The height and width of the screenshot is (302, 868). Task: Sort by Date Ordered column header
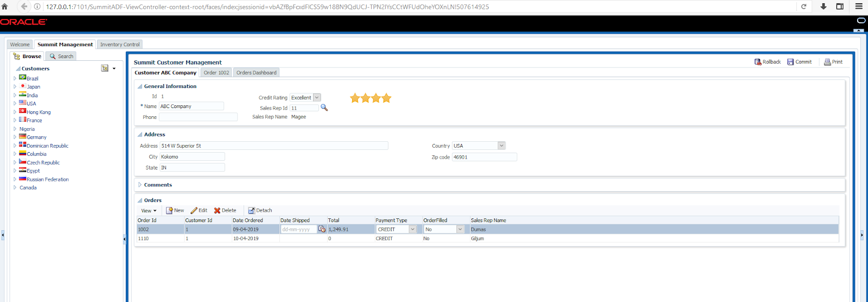pos(248,220)
